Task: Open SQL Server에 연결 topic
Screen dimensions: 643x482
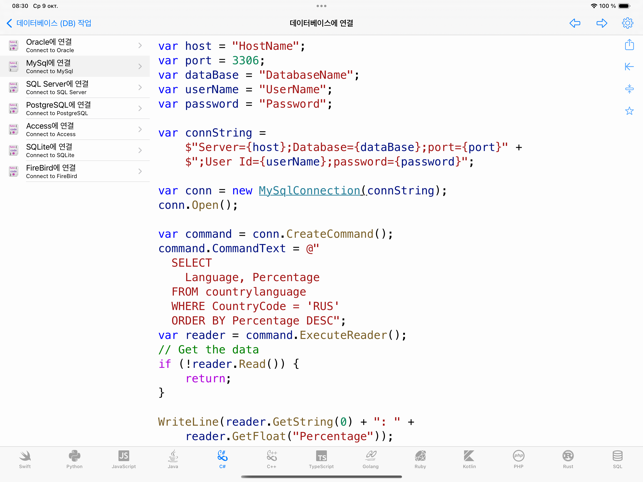Action: click(75, 87)
